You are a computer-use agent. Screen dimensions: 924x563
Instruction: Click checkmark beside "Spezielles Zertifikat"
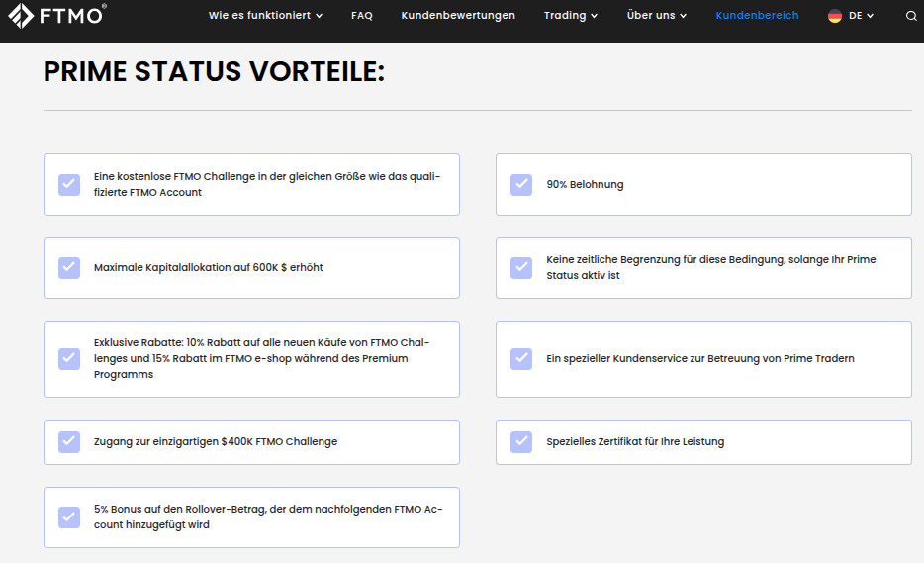(521, 441)
